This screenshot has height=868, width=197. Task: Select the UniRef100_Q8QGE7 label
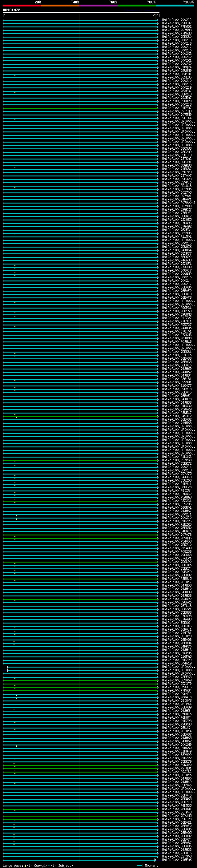[177, 216]
